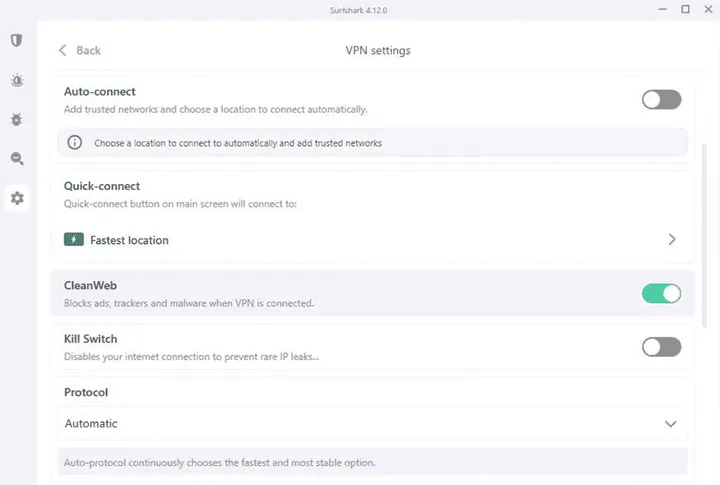Turn off the CleanWeb toggle
Viewport: 720px width, 485px height.
661,293
